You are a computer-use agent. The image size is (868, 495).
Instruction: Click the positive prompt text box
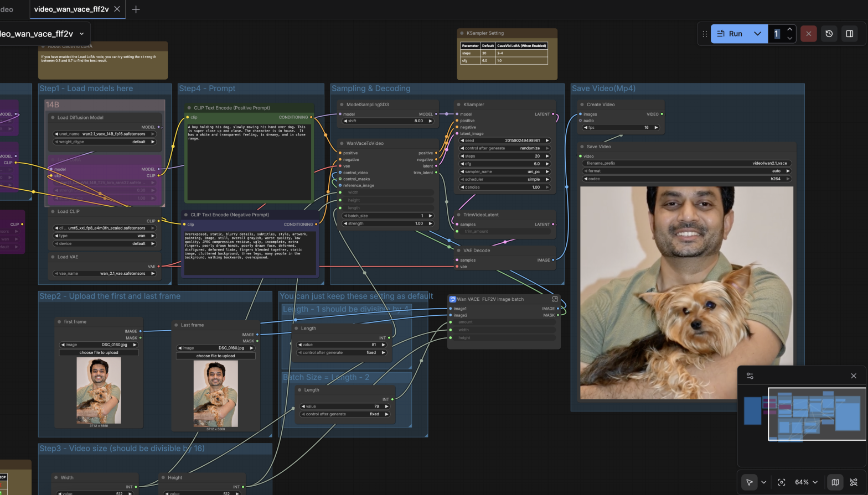(249, 161)
